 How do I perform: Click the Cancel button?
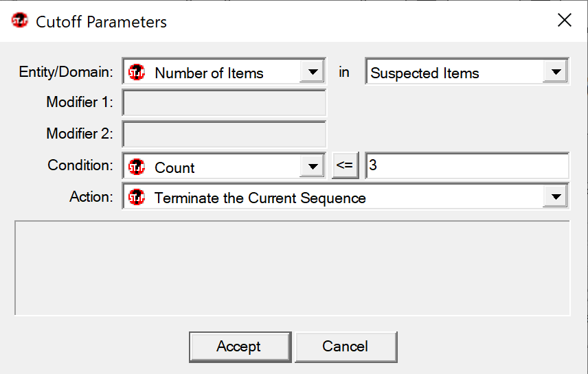[x=346, y=347]
